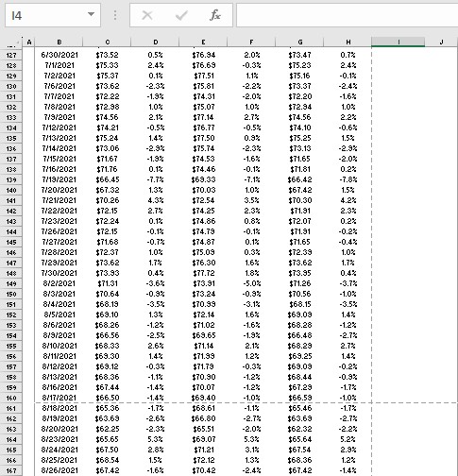The image size is (458, 476).
Task: Select column I header
Action: 399,42
